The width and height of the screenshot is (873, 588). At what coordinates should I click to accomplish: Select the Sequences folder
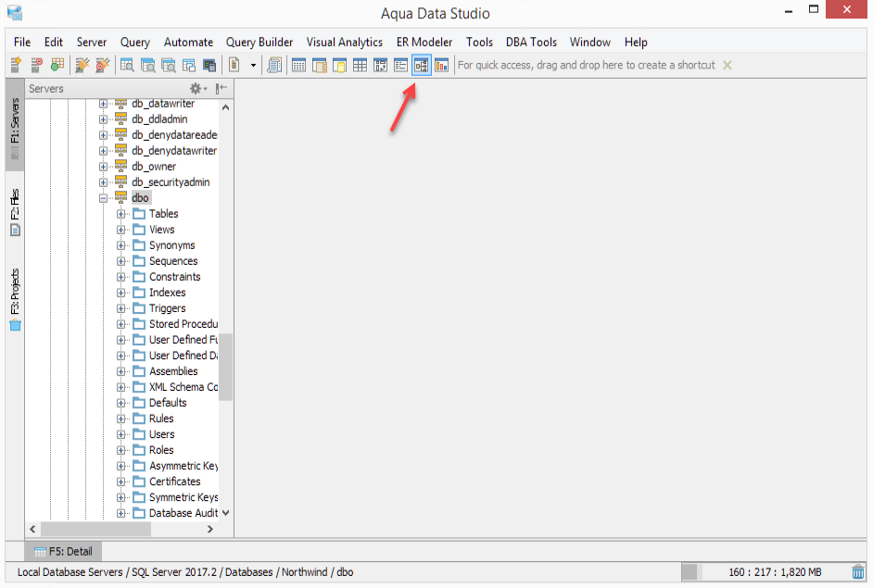(173, 261)
